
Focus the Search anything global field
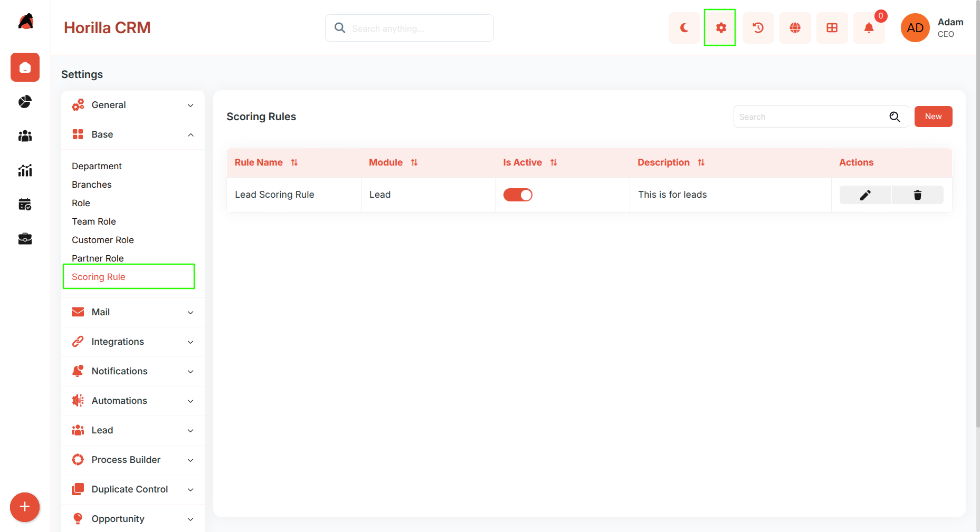(x=410, y=28)
